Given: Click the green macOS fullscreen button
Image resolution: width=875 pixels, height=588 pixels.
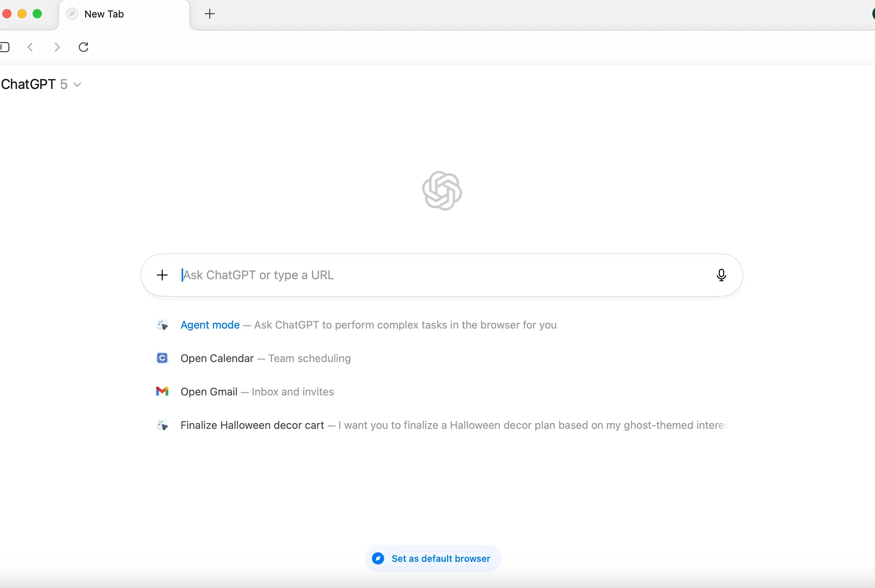Looking at the screenshot, I should point(37,14).
